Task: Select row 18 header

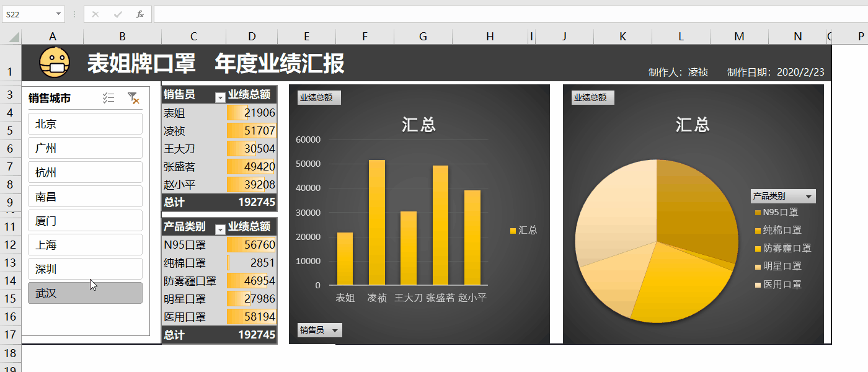Action: (x=10, y=353)
